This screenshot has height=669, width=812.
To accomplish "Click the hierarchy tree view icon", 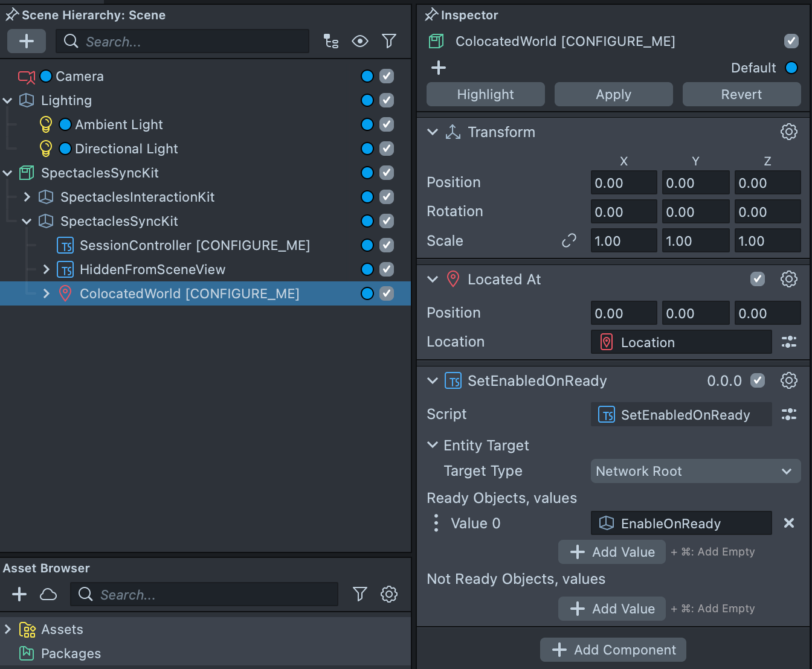I will click(x=331, y=41).
